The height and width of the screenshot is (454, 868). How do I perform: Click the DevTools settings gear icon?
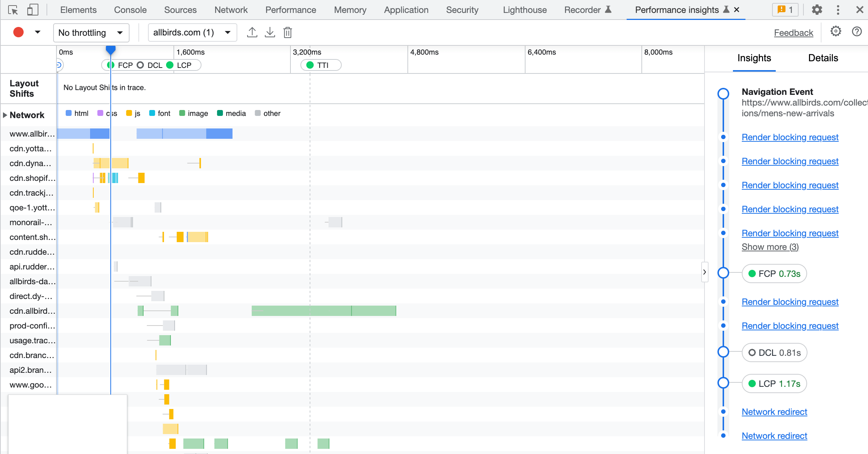(816, 10)
